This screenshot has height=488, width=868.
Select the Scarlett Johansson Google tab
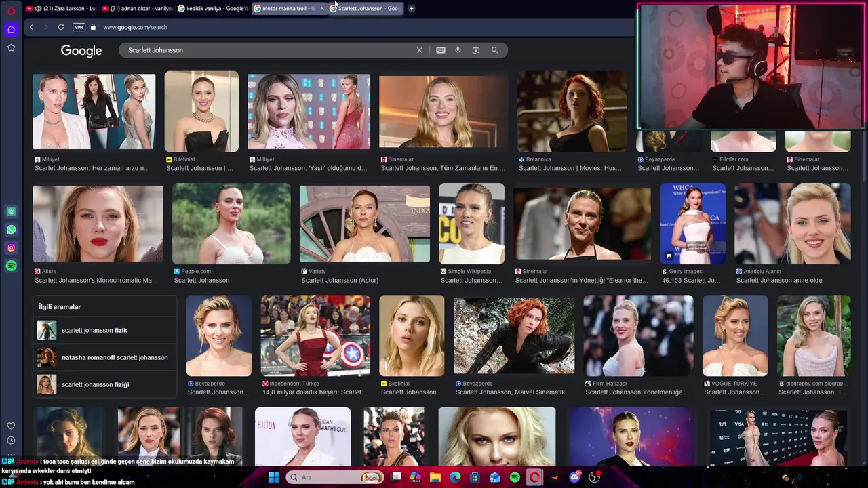pos(365,9)
